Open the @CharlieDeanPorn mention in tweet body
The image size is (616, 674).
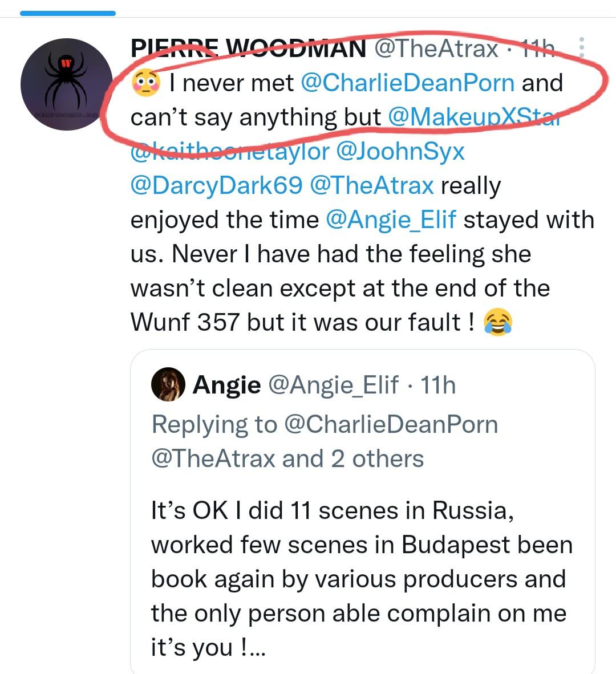click(407, 83)
